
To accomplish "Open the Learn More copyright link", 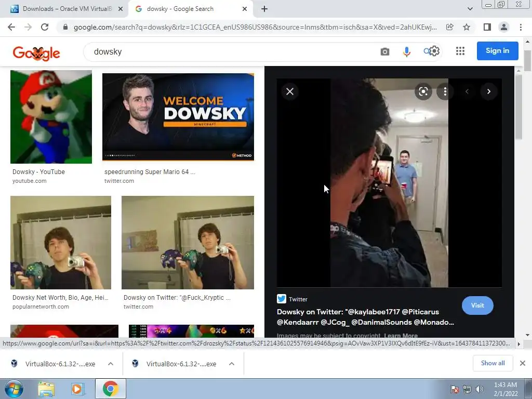I will (x=401, y=336).
